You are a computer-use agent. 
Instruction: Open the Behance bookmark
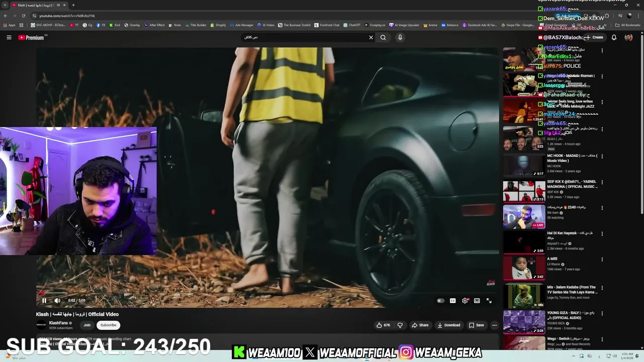click(450, 25)
